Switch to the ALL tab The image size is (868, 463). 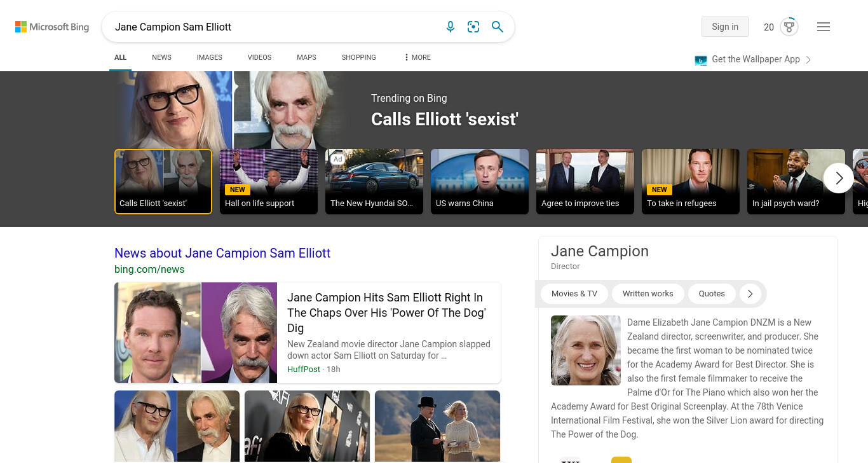120,57
